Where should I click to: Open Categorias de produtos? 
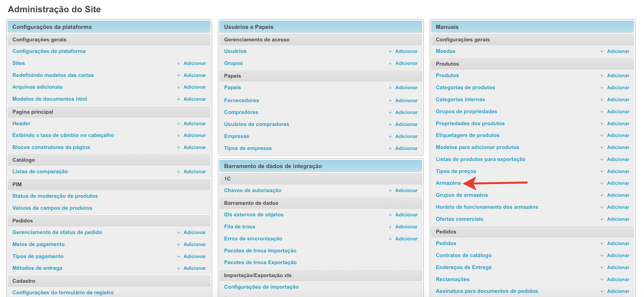(x=465, y=87)
